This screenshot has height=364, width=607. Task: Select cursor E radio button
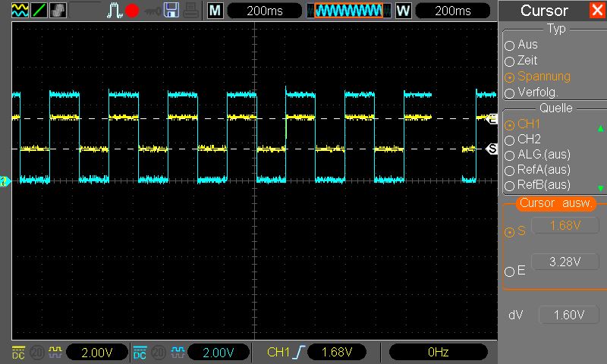pos(510,270)
